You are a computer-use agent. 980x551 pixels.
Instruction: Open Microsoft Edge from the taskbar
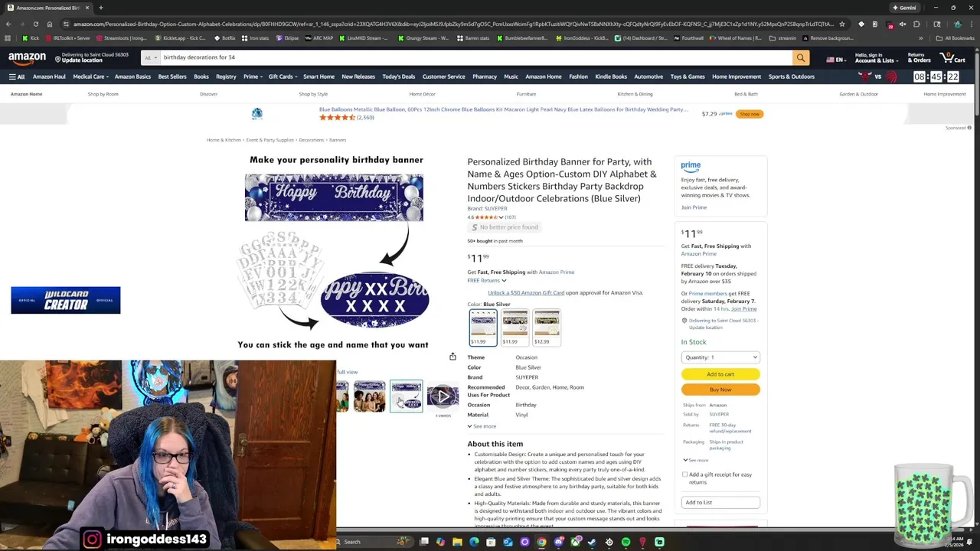point(474,542)
